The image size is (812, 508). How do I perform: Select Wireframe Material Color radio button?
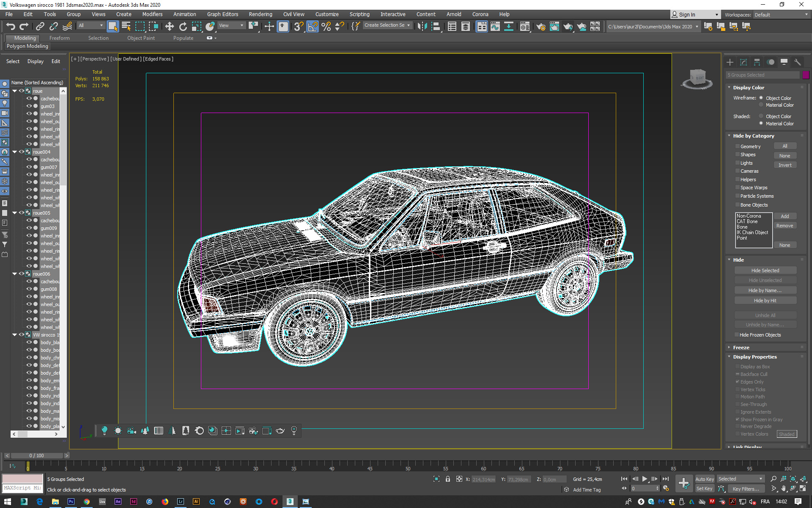(x=761, y=105)
